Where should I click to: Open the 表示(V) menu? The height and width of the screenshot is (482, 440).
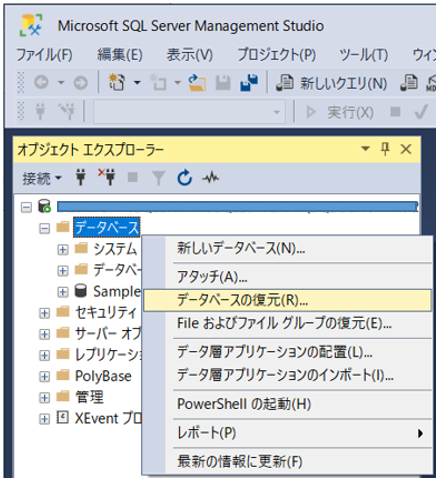pyautogui.click(x=190, y=54)
